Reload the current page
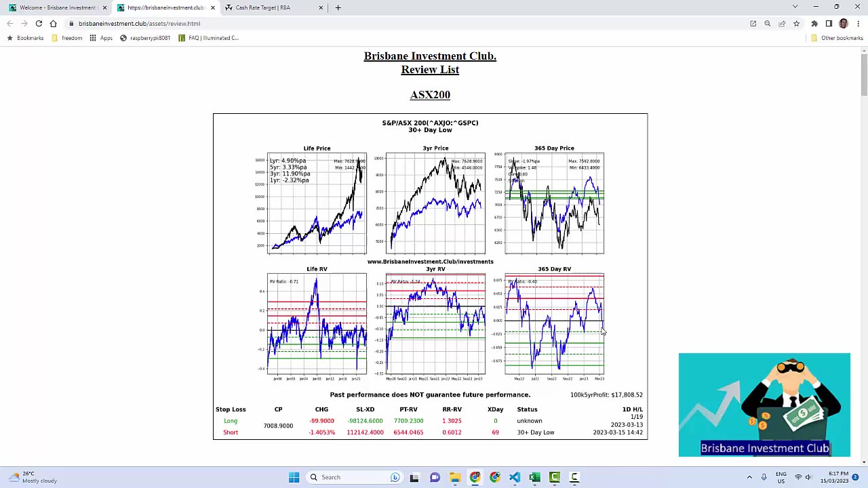868x488 pixels. point(39,24)
